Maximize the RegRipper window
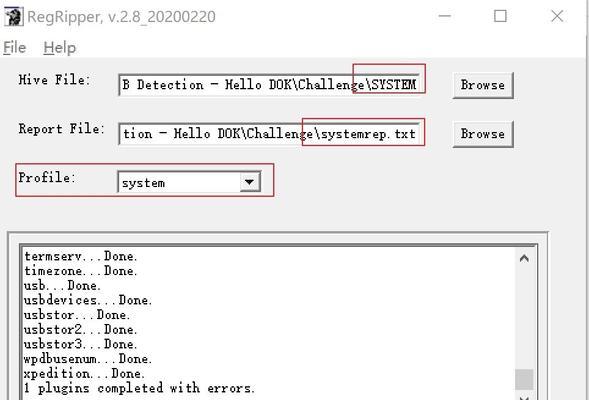Screen dimensions: 589x400 pyautogui.click(x=500, y=16)
